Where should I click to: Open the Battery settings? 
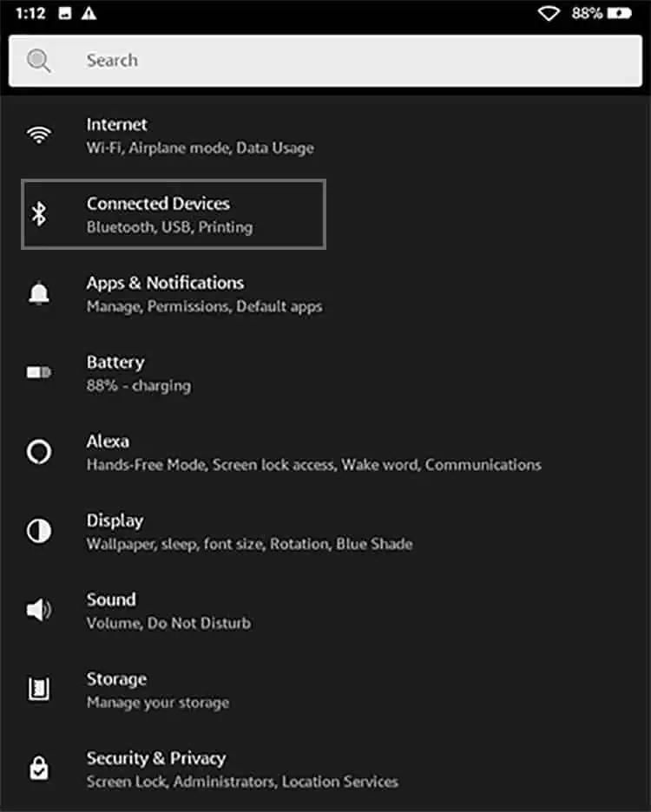click(x=325, y=373)
